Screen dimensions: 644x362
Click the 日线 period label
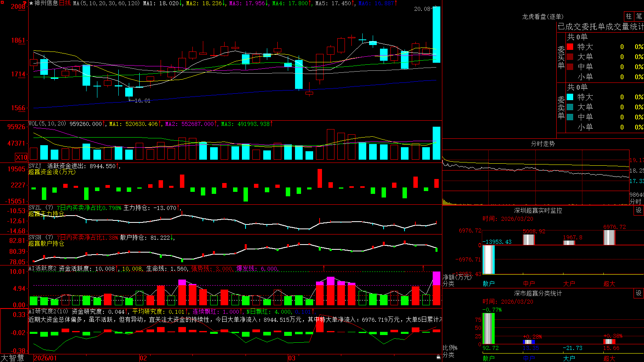click(65, 3)
